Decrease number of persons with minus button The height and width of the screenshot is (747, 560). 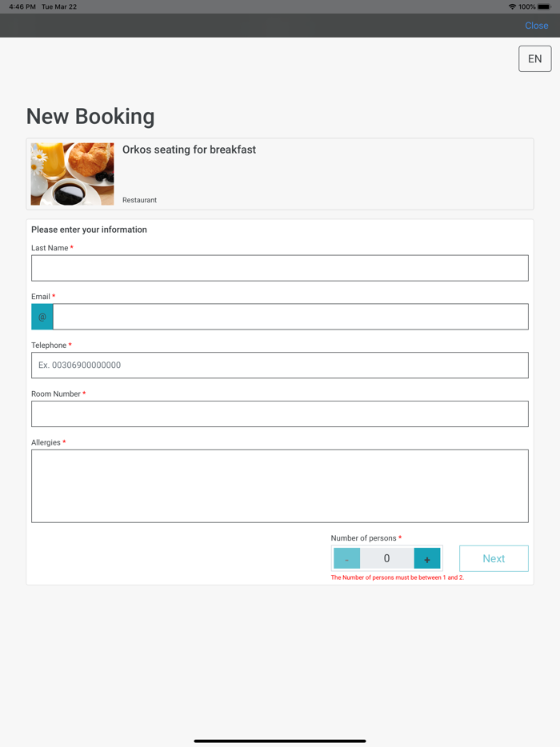(x=346, y=559)
